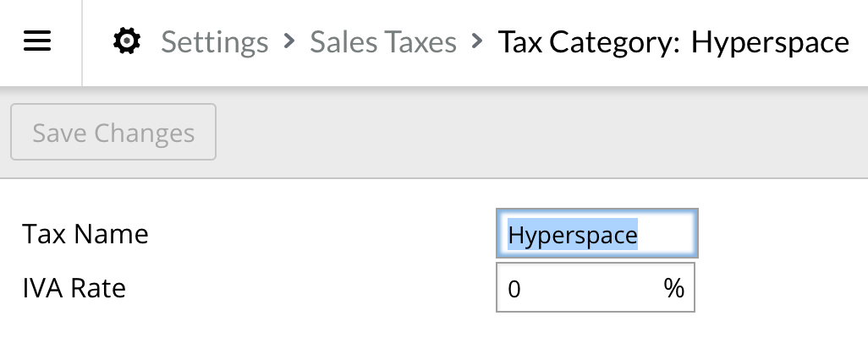Click the 0 value in IVA Rate
The image size is (868, 343).
click(515, 290)
